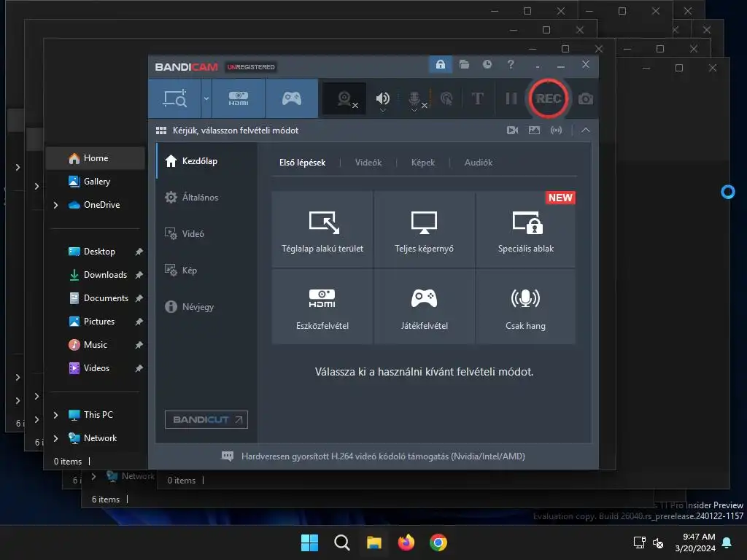Screen dimensions: 747x560
Task: Open Pictures in File Explorer sidebar
Action: (x=98, y=322)
